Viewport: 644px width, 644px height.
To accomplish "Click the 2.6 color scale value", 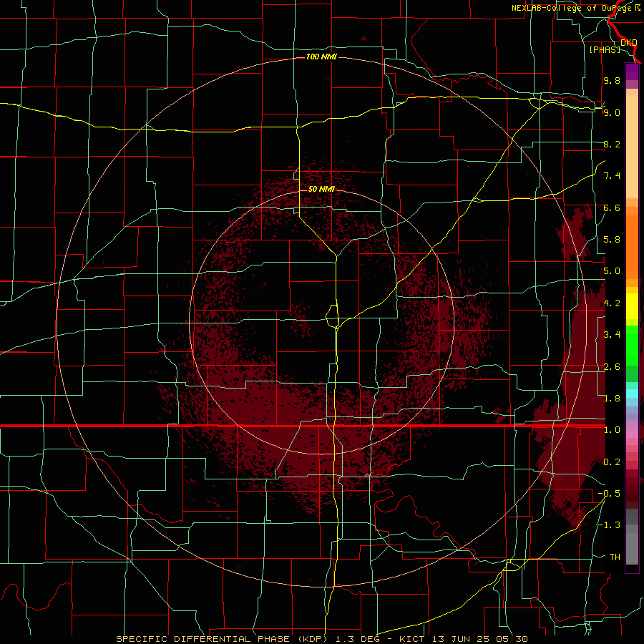I will tap(612, 367).
